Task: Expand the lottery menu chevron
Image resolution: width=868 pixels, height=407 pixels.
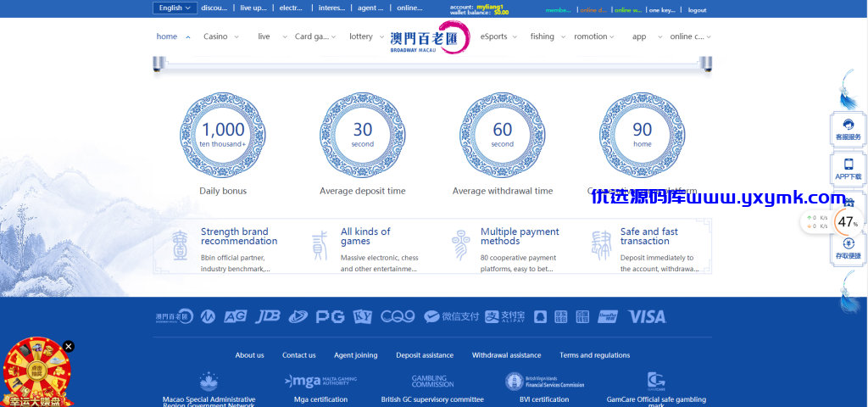Action: [x=381, y=37]
